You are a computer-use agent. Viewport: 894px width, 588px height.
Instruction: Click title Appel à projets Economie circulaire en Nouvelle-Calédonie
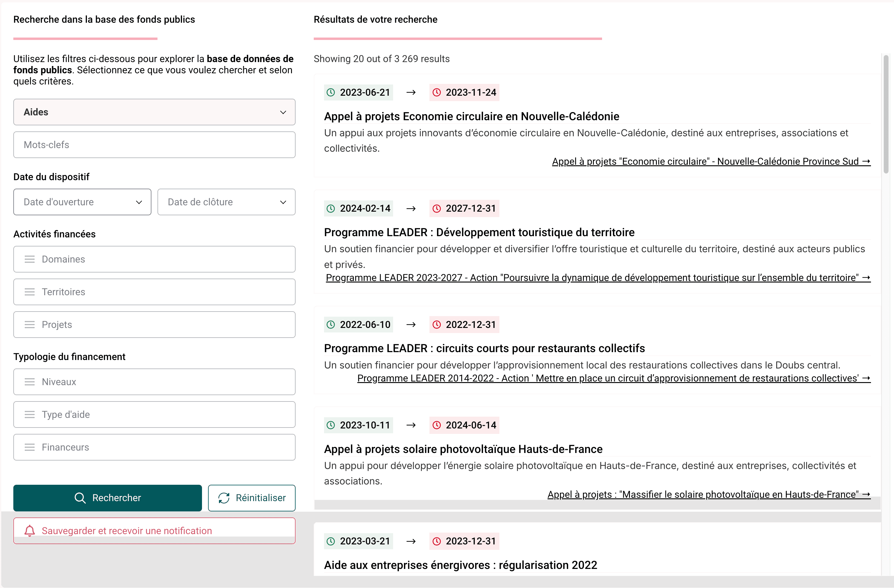(472, 116)
